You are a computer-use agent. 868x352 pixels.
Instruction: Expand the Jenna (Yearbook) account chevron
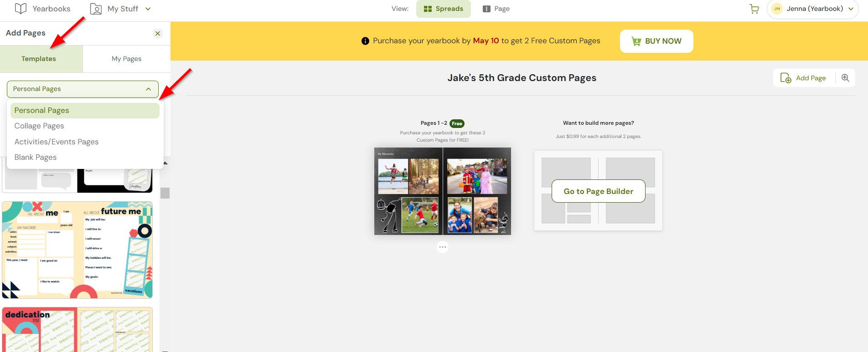[x=851, y=9]
